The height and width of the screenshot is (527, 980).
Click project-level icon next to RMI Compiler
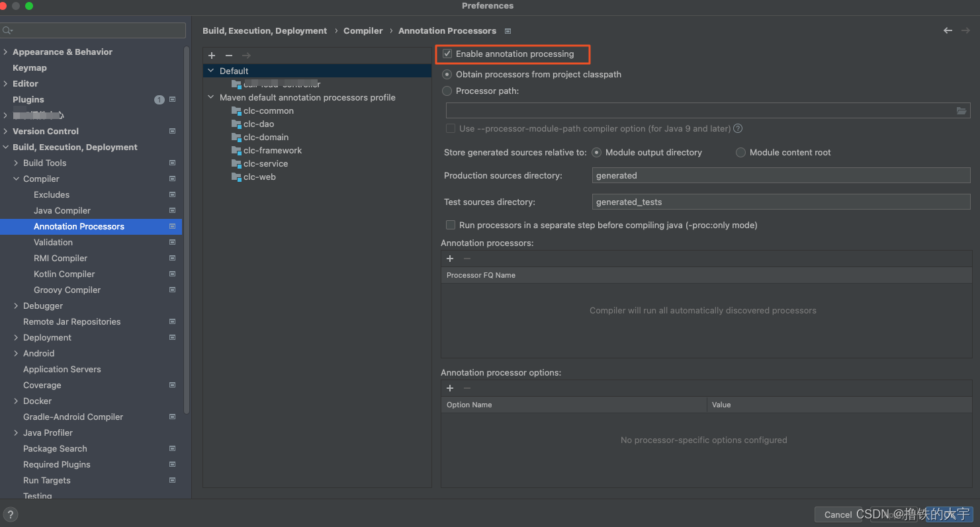tap(172, 258)
